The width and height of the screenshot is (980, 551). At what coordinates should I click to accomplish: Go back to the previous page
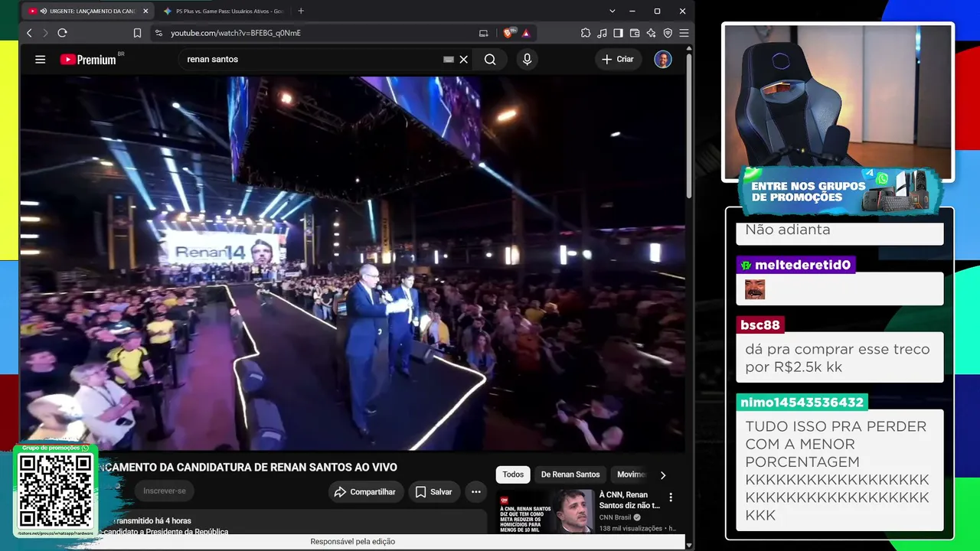pos(29,33)
